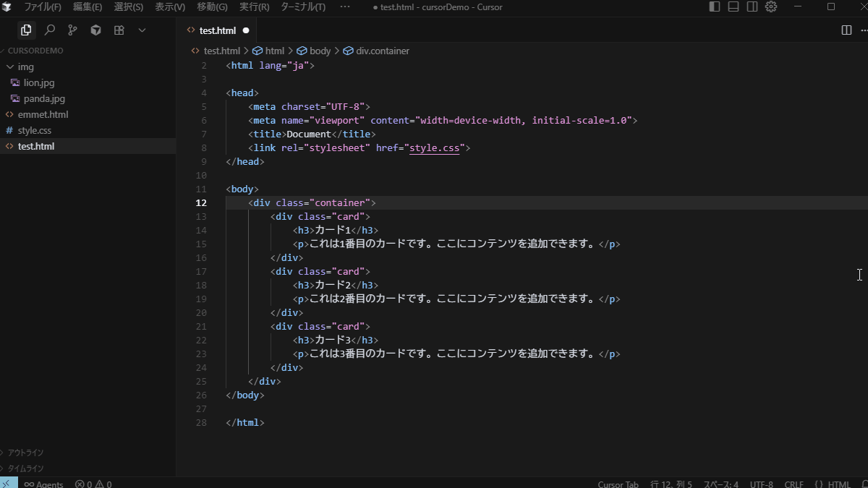This screenshot has width=868, height=488.
Task: Click html in the breadcrumb
Action: tap(274, 51)
